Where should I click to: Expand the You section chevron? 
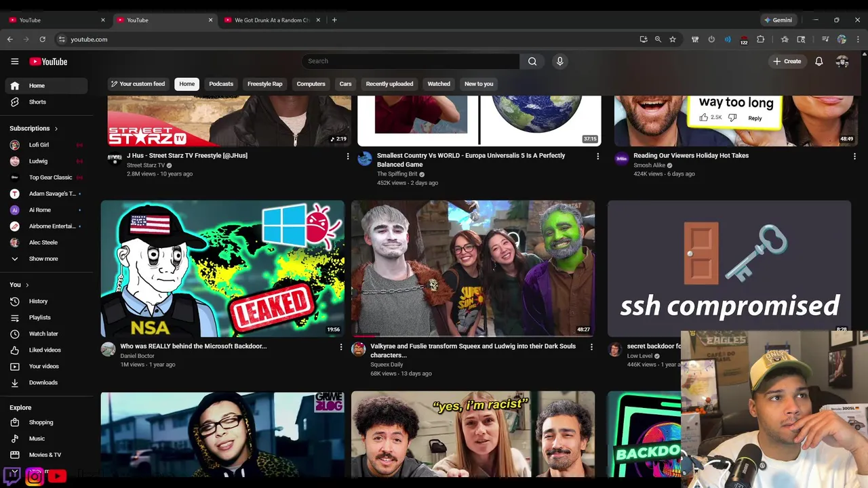[x=27, y=285]
